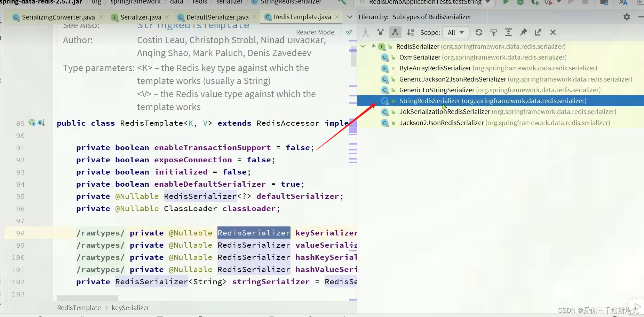Image resolution: width=644 pixels, height=317 pixels.
Task: Open hierarchy settings gear
Action: coord(627,16)
